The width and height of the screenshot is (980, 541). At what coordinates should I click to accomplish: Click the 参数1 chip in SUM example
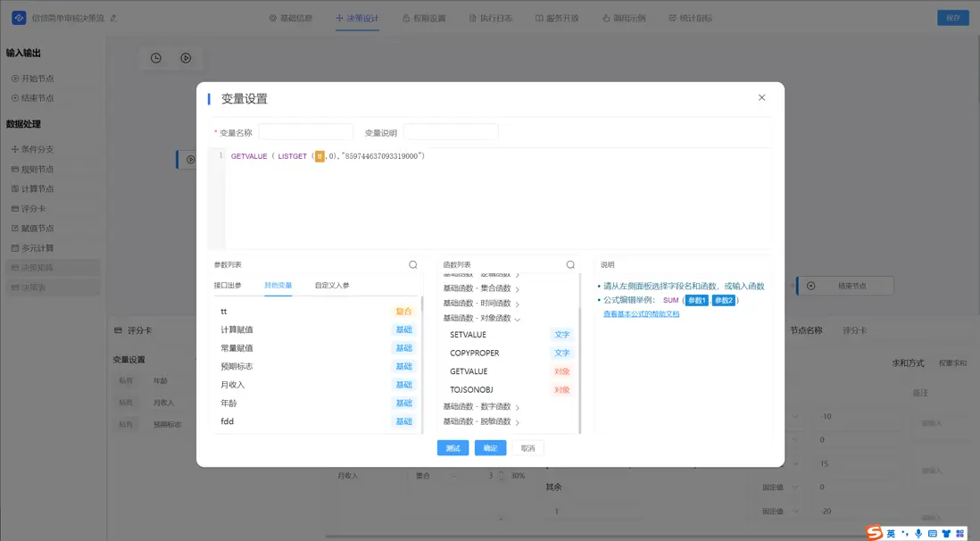click(696, 300)
